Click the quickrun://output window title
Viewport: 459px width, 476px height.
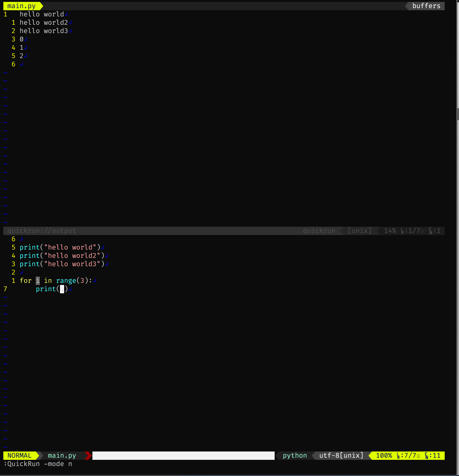pyautogui.click(x=42, y=231)
